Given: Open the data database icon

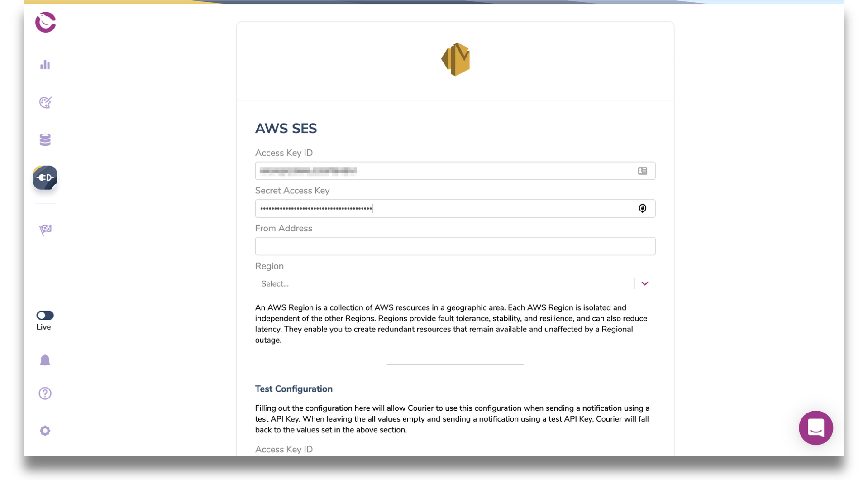Looking at the screenshot, I should pos(45,140).
